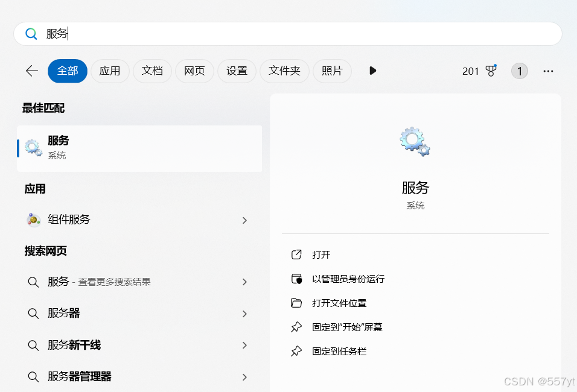Expand the 服务器 search suggestion
Viewport: 577px width, 392px height.
coord(244,314)
